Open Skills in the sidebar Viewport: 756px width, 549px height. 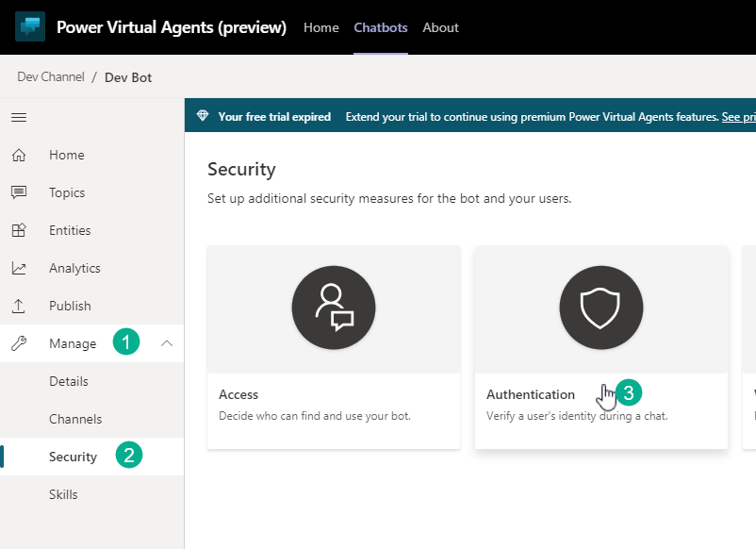[x=63, y=494]
